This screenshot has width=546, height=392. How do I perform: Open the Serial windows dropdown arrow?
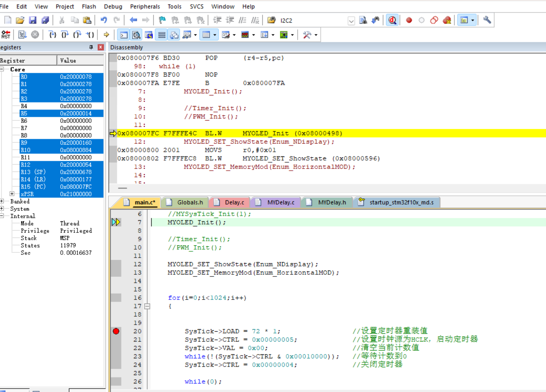coord(234,35)
